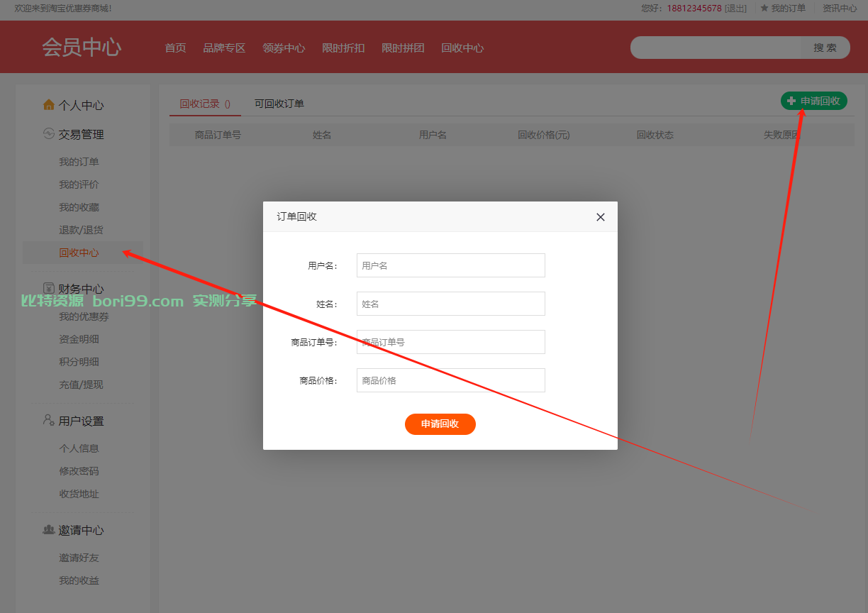Click the 姓名 input field
This screenshot has height=613, width=868.
click(451, 304)
